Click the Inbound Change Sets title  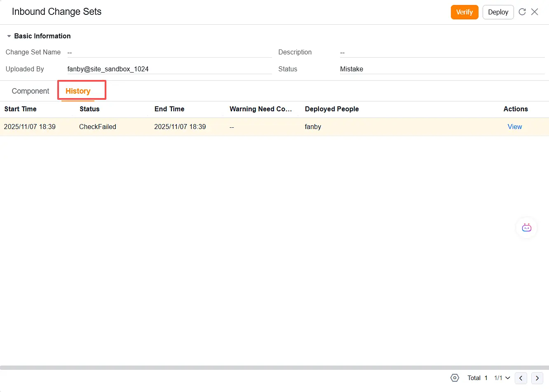pyautogui.click(x=56, y=12)
